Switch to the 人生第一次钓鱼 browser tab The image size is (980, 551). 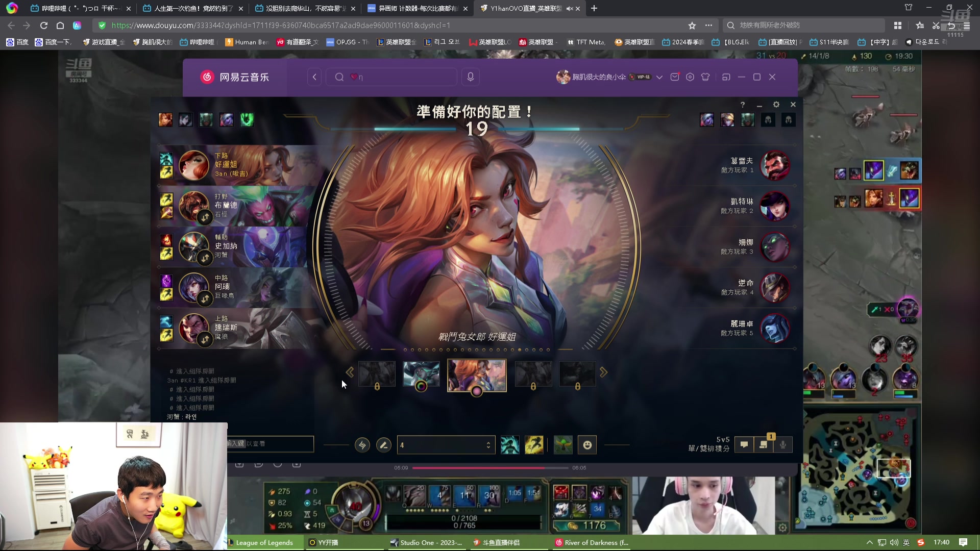click(192, 8)
